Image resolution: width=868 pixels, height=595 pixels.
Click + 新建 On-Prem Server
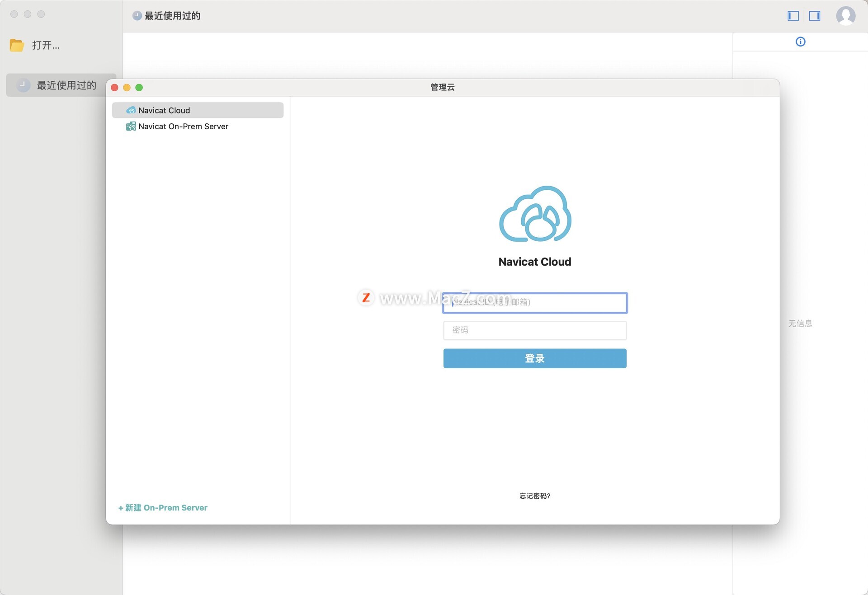163,508
